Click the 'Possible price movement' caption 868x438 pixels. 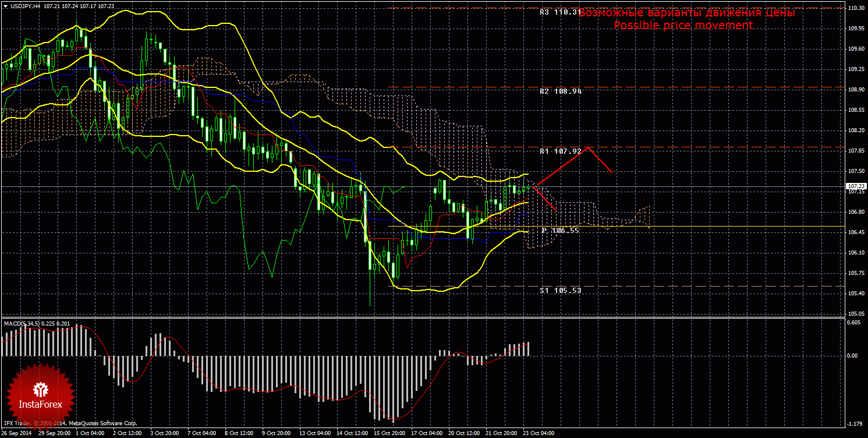point(683,26)
